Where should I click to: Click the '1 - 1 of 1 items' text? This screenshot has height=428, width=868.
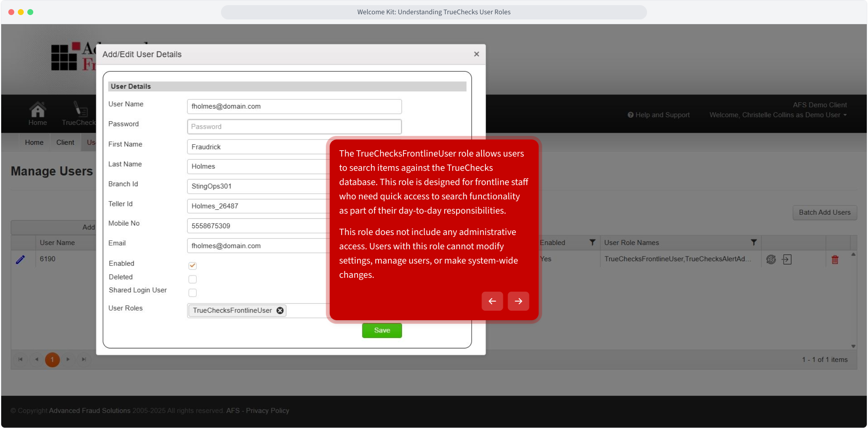pos(825,359)
